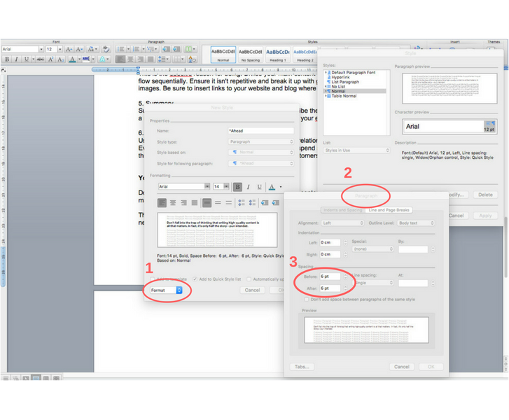Toggle Italic in the New Style dialog
The height and width of the screenshot is (420, 509).
pyautogui.click(x=249, y=187)
